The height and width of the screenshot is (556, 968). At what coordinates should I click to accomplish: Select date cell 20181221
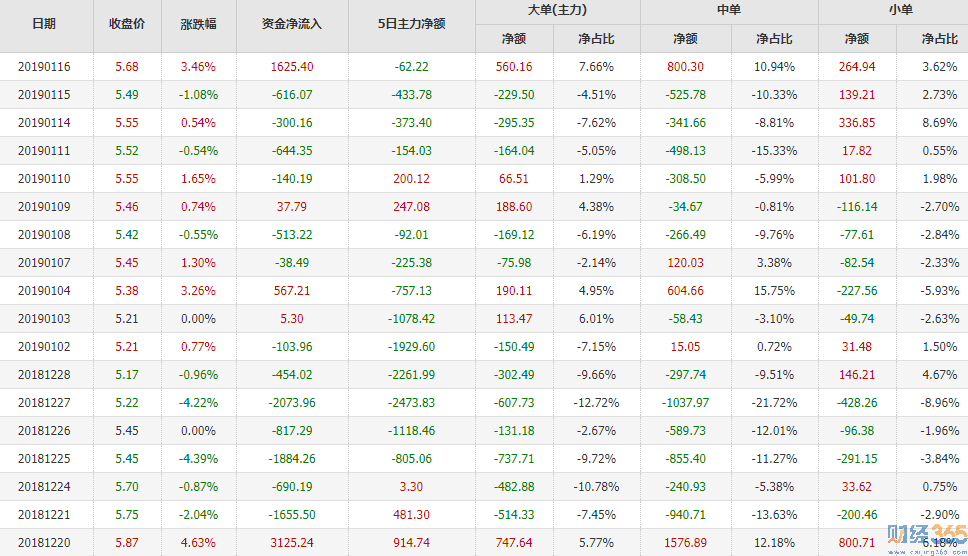[44, 515]
